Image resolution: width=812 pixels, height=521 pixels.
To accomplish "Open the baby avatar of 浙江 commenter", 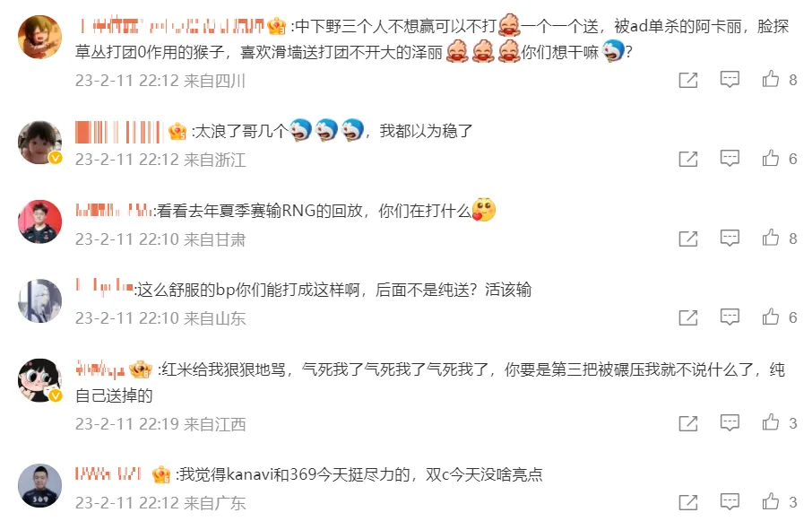I will click(x=39, y=143).
